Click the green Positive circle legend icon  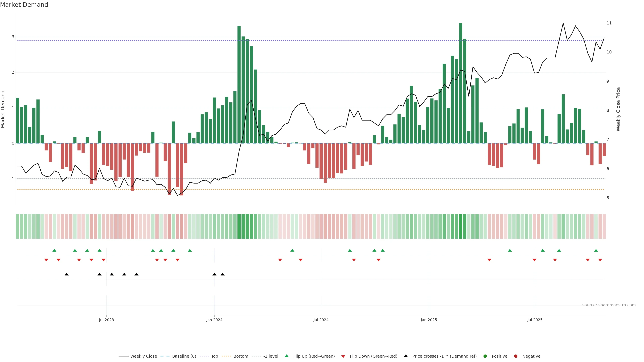pos(485,356)
